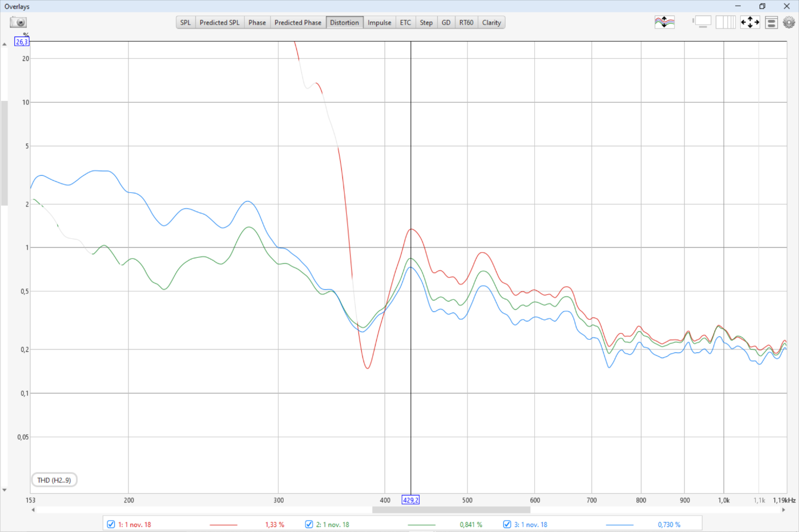Uncheck the green trace 2 checkbox

tap(309, 524)
